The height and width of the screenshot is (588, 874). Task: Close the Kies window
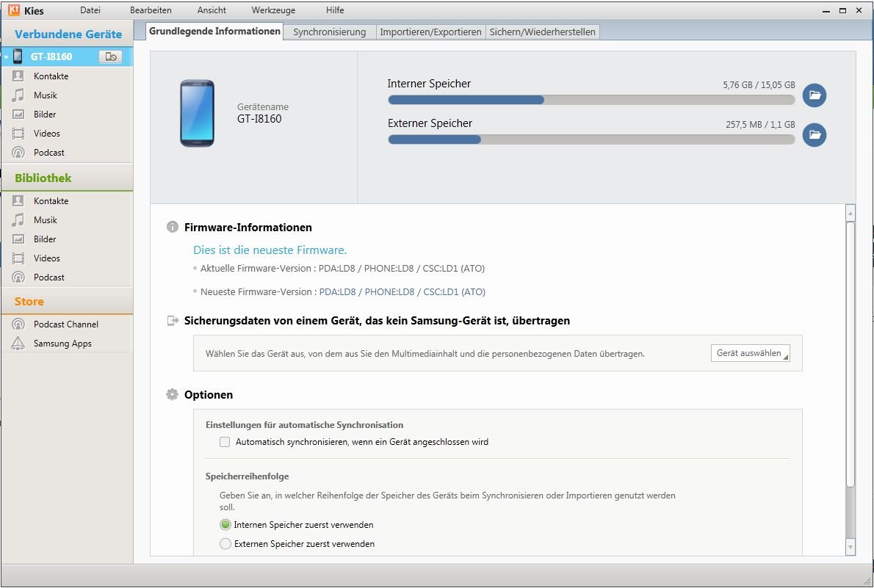coord(859,10)
